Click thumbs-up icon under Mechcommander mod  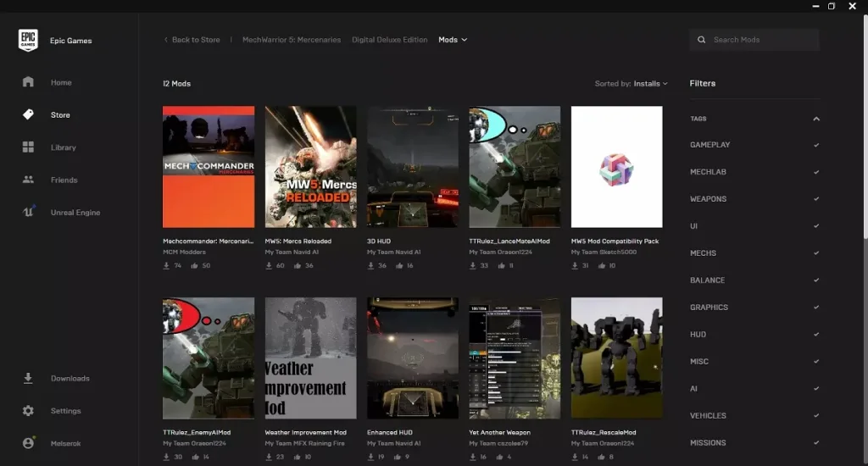194,266
